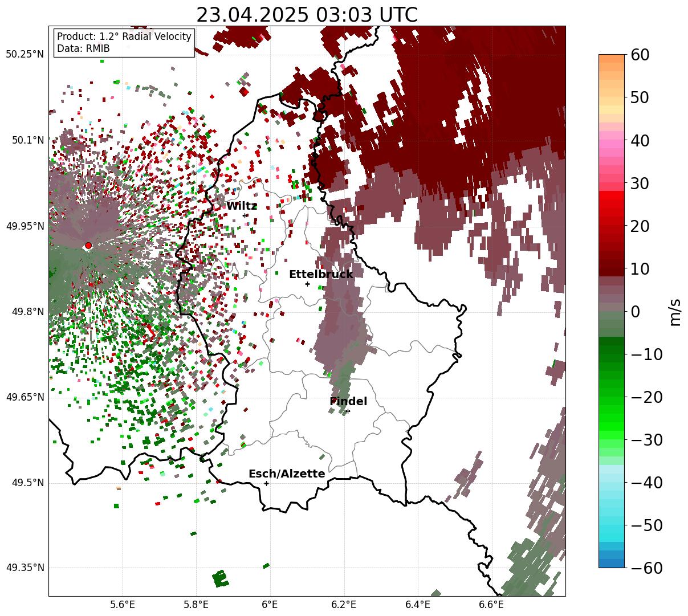
Task: Click the 50.1°N latitude label
Action: pyautogui.click(x=27, y=140)
